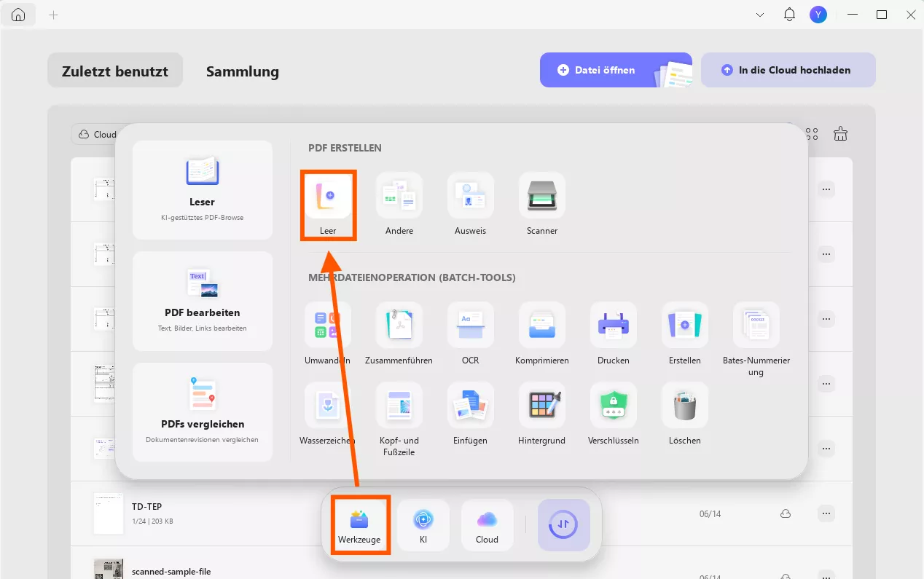Click the sync transfer icon in dock
This screenshot has height=579, width=924.
[564, 525]
